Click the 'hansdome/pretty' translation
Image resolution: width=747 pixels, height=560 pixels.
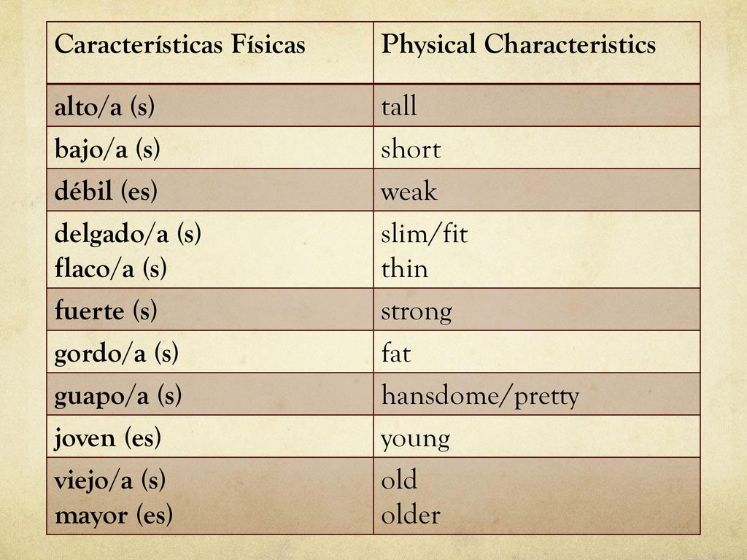[480, 396]
